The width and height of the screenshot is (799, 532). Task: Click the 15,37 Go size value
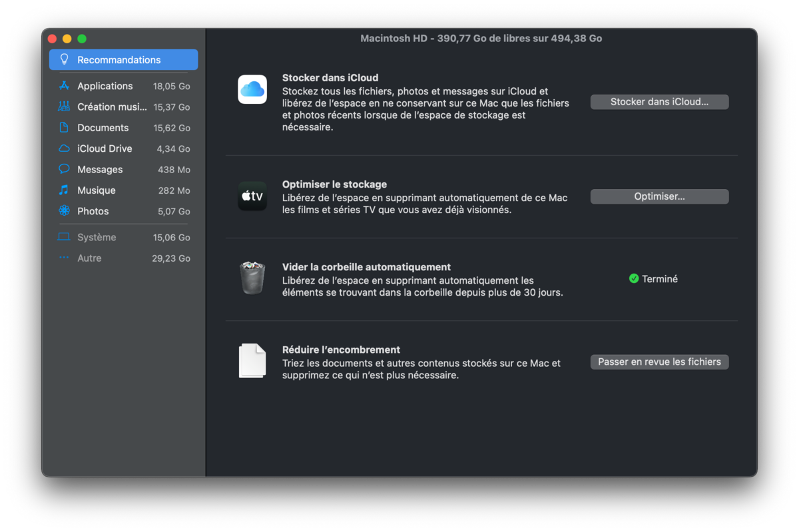pos(171,107)
